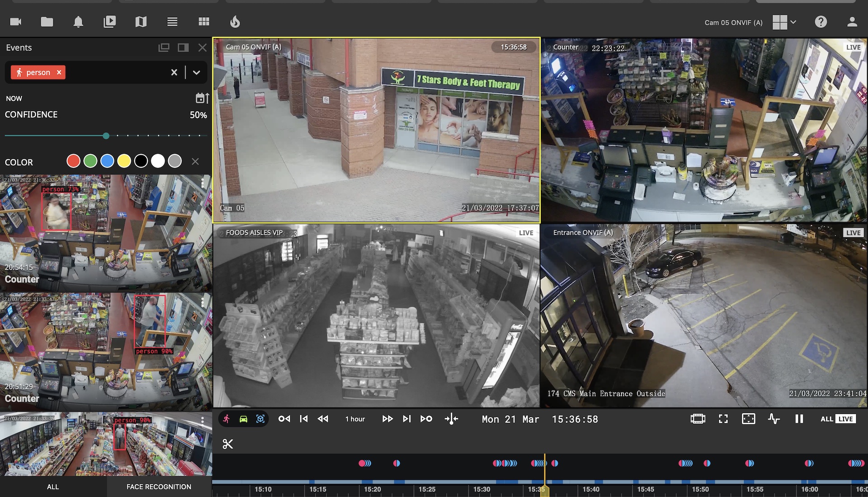
Task: Pop out the Events panel window
Action: (164, 47)
